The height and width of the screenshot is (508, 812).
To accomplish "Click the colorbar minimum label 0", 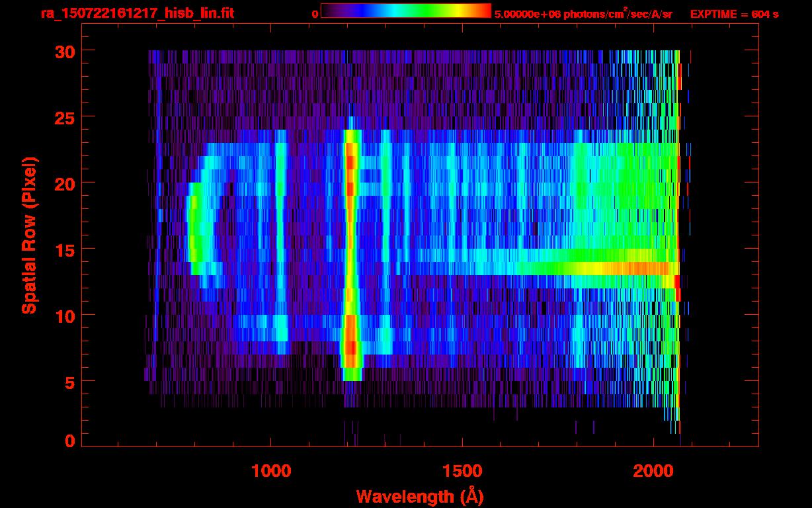I will point(315,14).
